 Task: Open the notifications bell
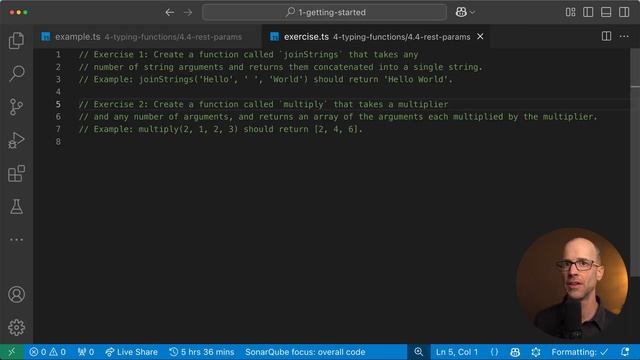coord(625,352)
